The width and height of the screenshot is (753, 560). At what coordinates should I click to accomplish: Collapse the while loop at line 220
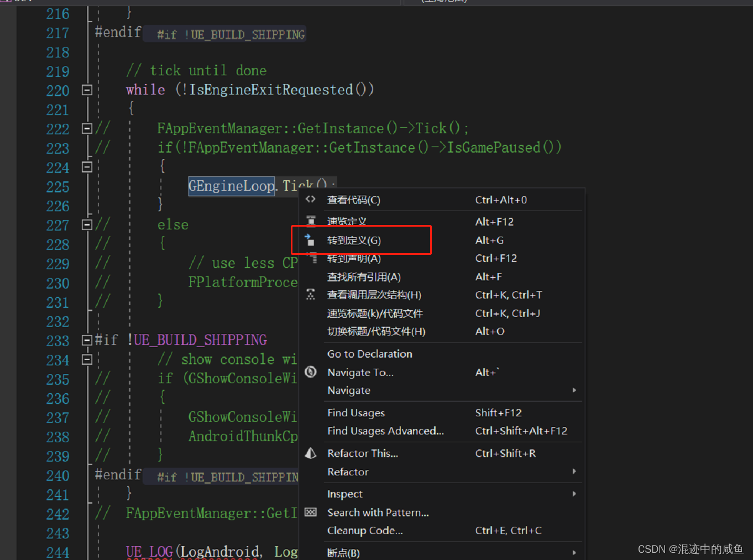(x=87, y=90)
